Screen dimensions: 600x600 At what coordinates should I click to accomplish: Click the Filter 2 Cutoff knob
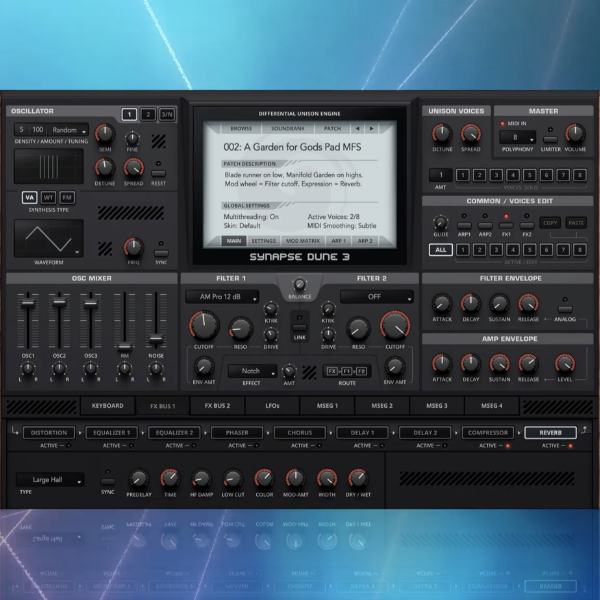tap(395, 326)
